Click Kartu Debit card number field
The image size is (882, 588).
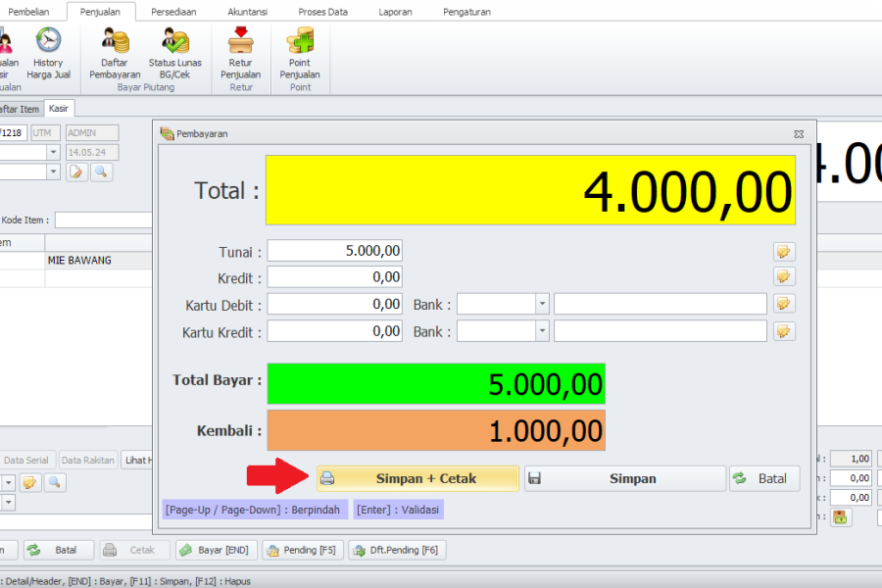(661, 304)
